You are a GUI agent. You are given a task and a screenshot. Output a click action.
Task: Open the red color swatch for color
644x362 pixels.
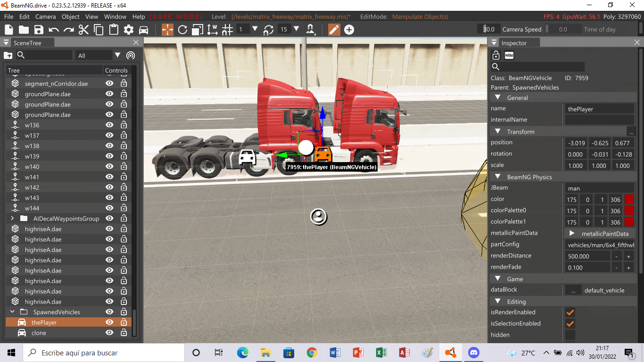pos(629,199)
